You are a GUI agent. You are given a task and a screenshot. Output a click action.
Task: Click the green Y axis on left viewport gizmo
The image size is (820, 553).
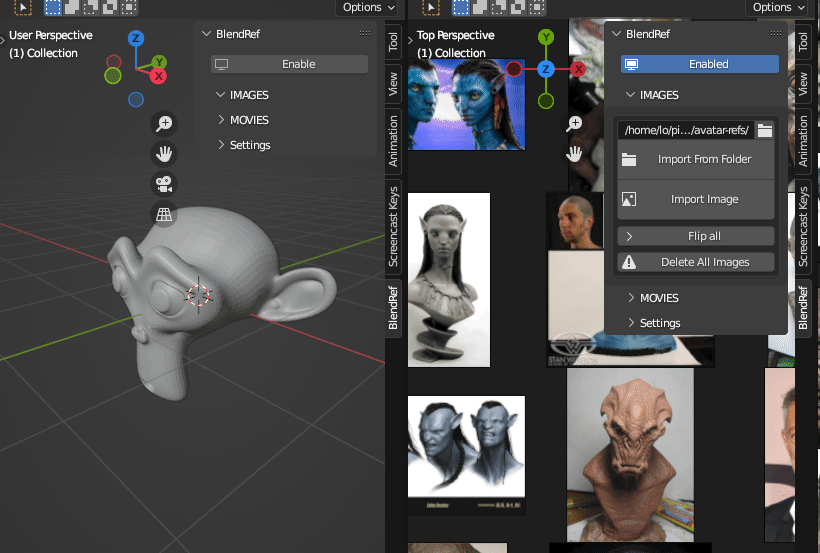[159, 62]
